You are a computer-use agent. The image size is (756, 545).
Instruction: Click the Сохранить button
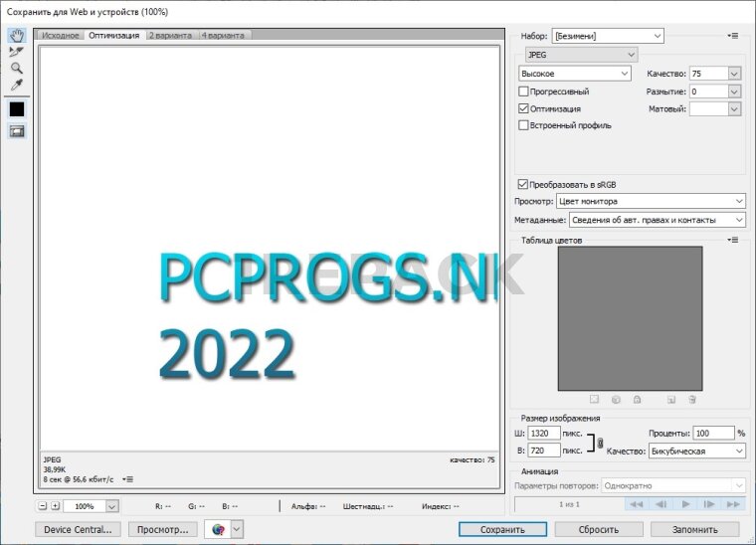point(501,530)
